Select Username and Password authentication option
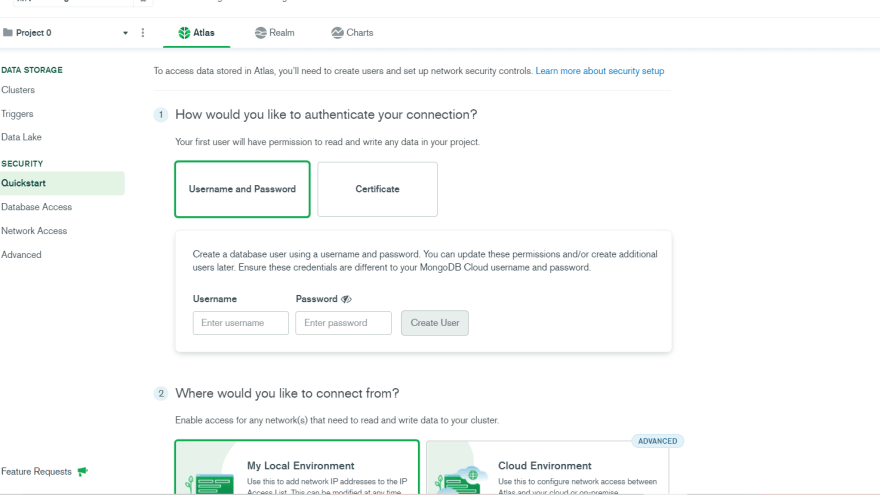 pyautogui.click(x=242, y=189)
